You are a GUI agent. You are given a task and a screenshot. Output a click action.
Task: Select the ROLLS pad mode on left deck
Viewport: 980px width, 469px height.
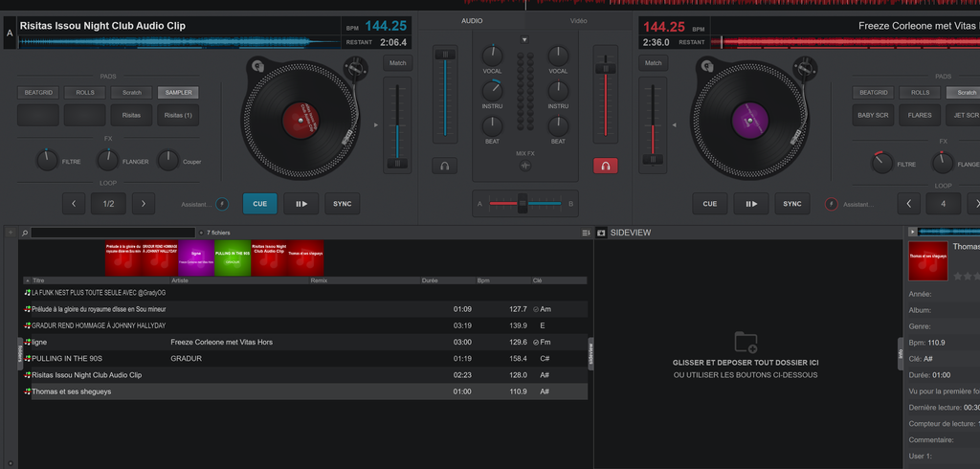pyautogui.click(x=85, y=93)
